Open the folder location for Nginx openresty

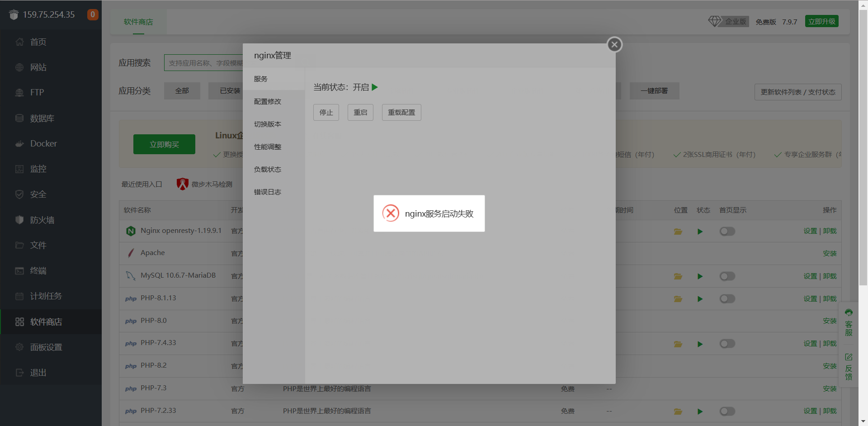pos(678,231)
